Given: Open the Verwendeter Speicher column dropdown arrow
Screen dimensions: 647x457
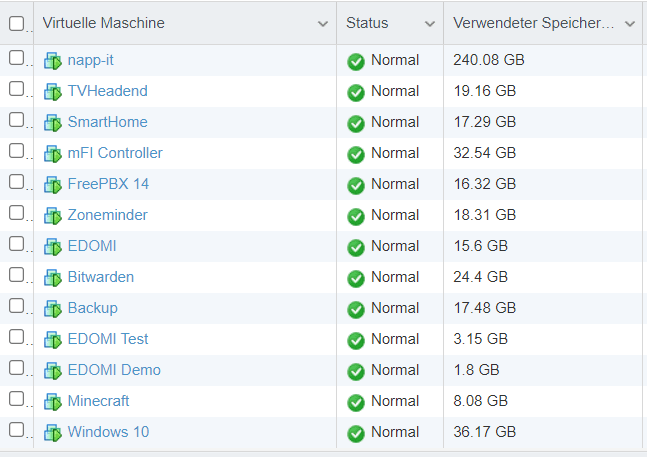Looking at the screenshot, I should (629, 23).
